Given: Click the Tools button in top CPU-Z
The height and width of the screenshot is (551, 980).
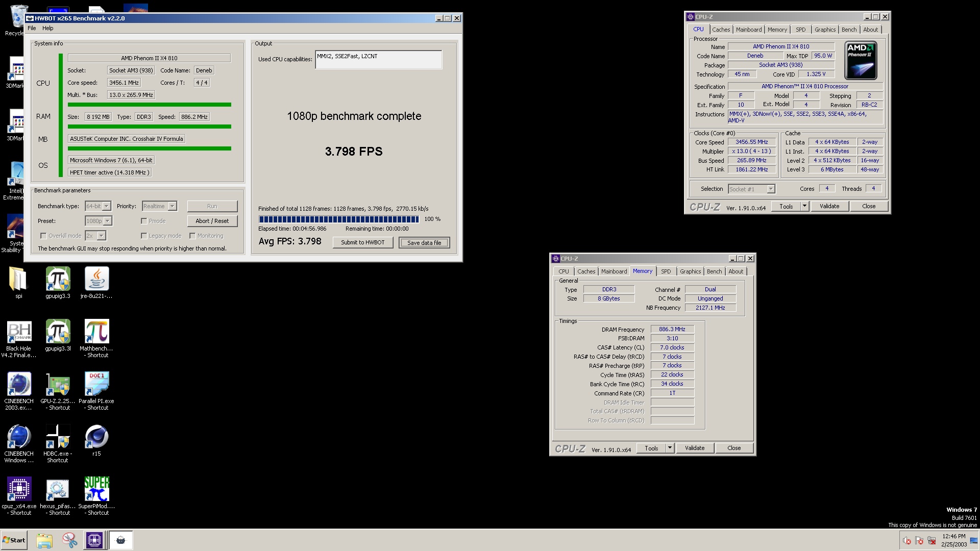Looking at the screenshot, I should (x=786, y=206).
